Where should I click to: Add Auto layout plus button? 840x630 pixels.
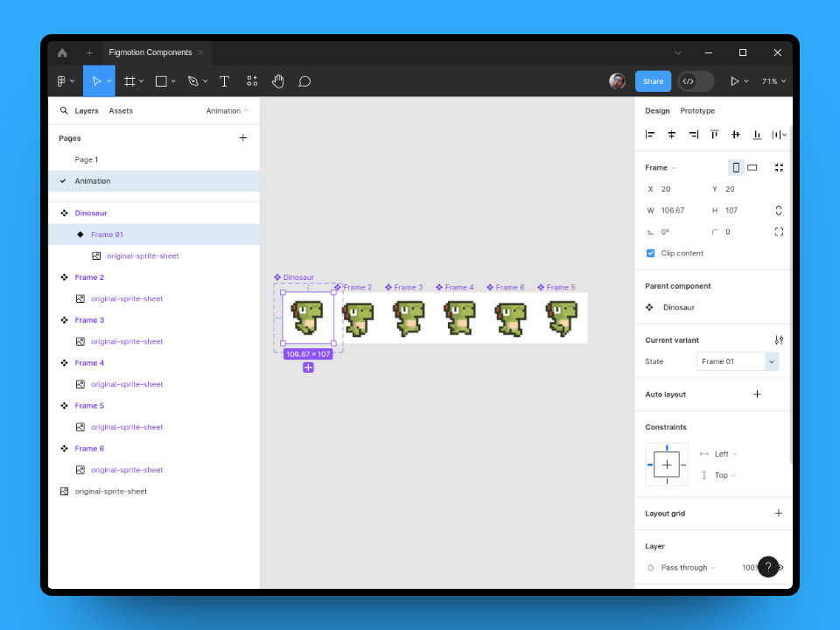[758, 395]
